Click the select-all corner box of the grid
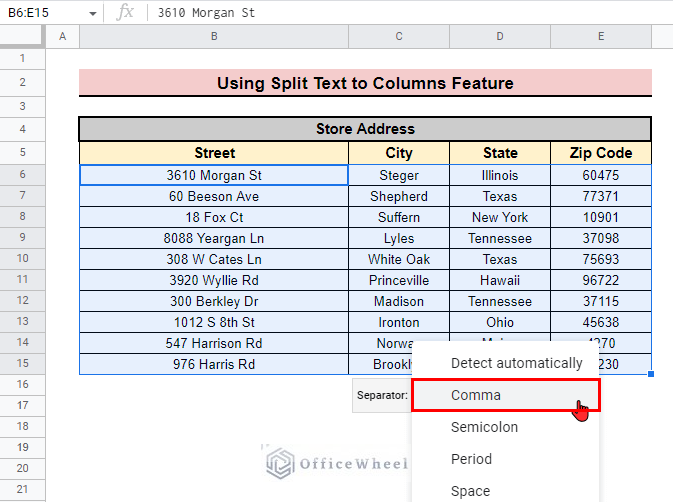The height and width of the screenshot is (502, 673). click(22, 36)
